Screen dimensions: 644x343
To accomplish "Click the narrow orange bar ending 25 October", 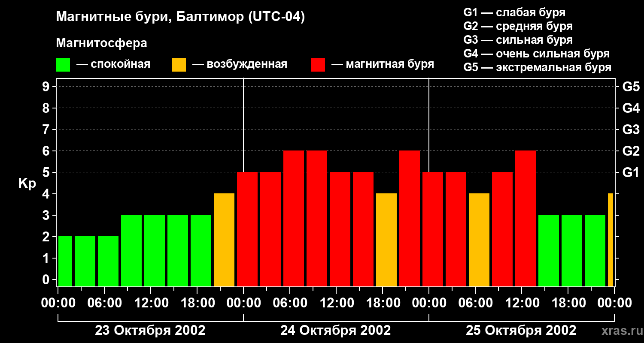I will [x=611, y=240].
